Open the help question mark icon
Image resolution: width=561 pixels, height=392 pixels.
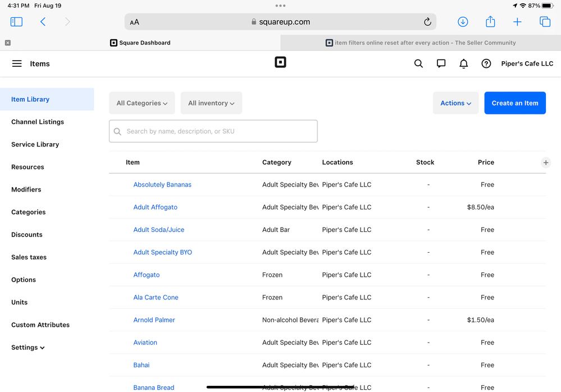[486, 64]
